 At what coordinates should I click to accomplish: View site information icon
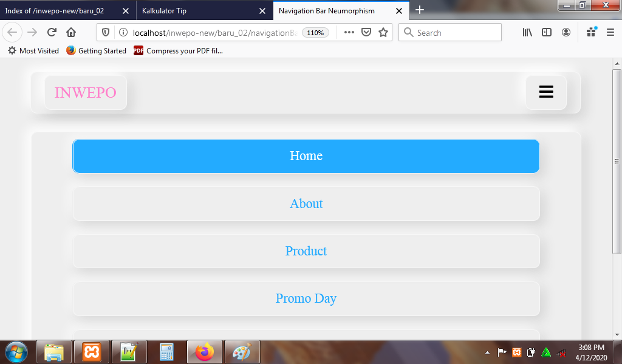123,33
